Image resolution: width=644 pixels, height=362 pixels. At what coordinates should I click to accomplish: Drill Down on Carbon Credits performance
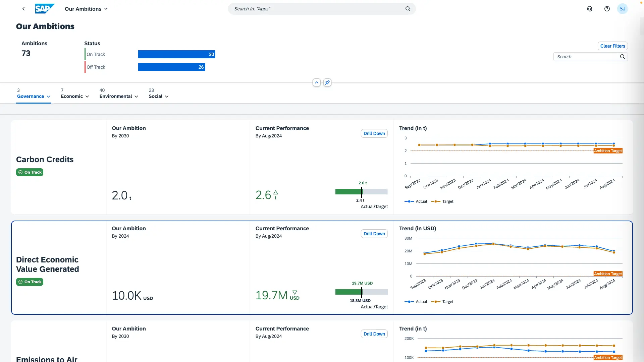374,133
